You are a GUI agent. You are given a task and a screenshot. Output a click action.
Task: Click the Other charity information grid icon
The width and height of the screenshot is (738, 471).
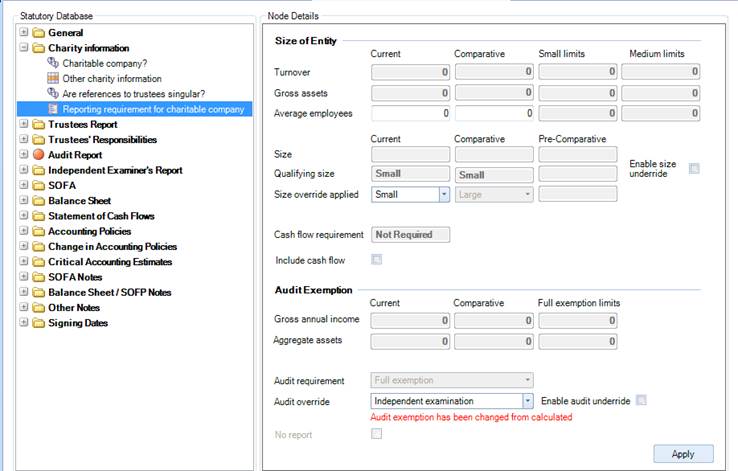point(53,78)
